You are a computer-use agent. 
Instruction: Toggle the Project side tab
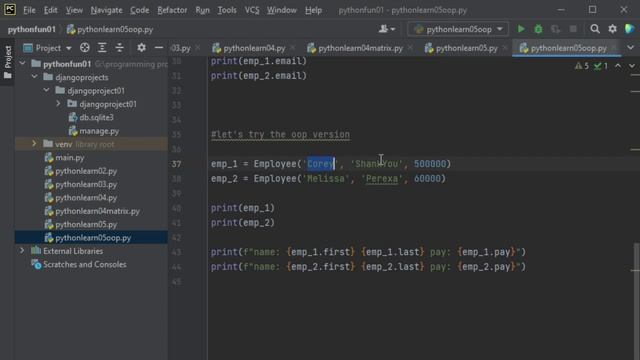[x=7, y=62]
